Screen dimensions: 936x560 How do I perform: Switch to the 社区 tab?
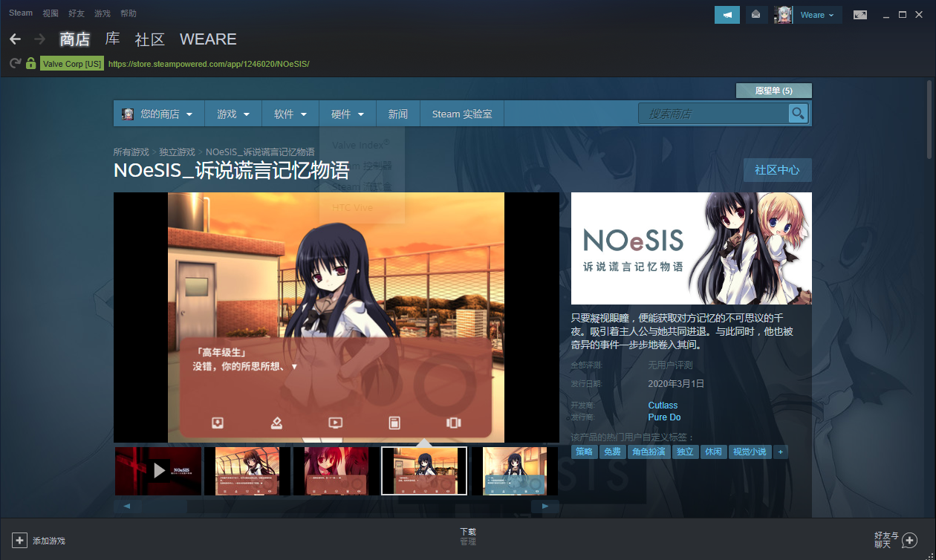149,39
